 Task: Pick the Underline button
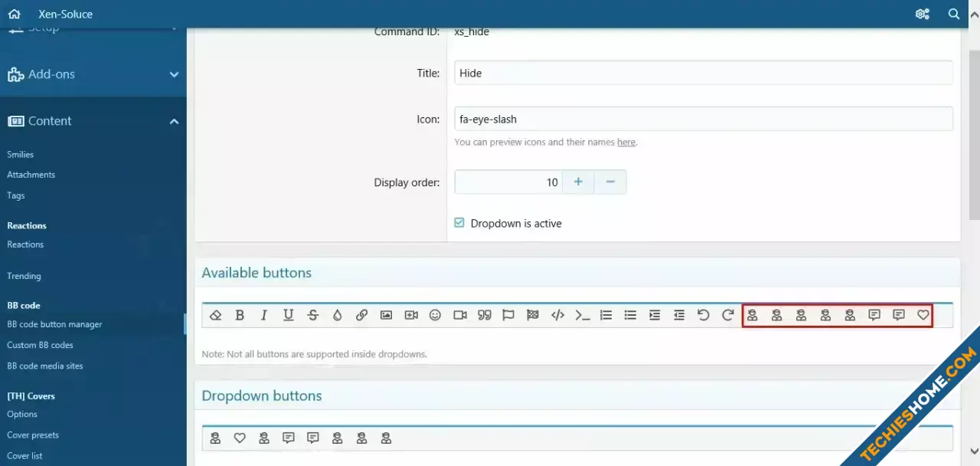tap(289, 315)
